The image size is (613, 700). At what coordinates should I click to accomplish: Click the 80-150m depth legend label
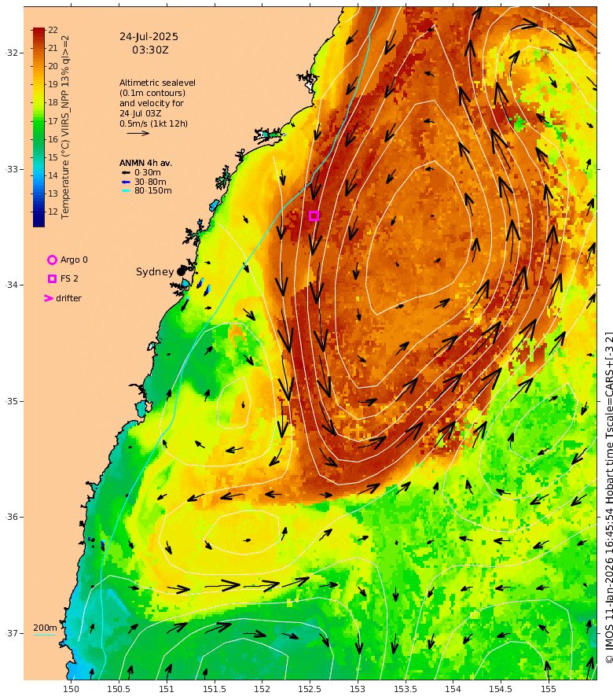point(153,190)
